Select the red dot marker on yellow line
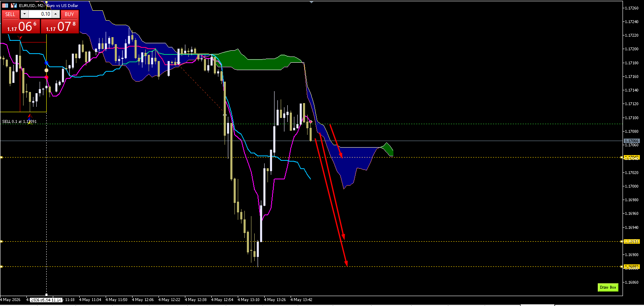This screenshot has width=644, height=306. pos(46,77)
